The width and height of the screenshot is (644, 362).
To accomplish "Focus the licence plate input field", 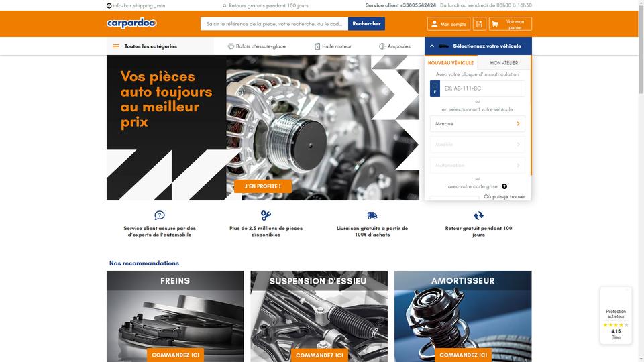I will pyautogui.click(x=482, y=88).
